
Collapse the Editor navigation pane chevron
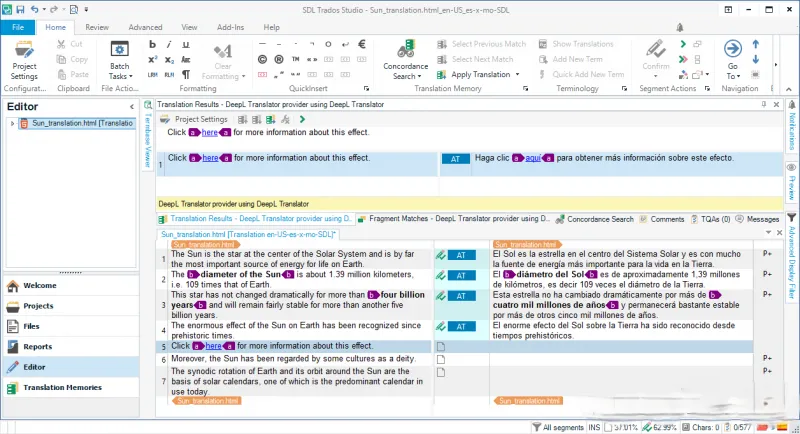(x=132, y=107)
